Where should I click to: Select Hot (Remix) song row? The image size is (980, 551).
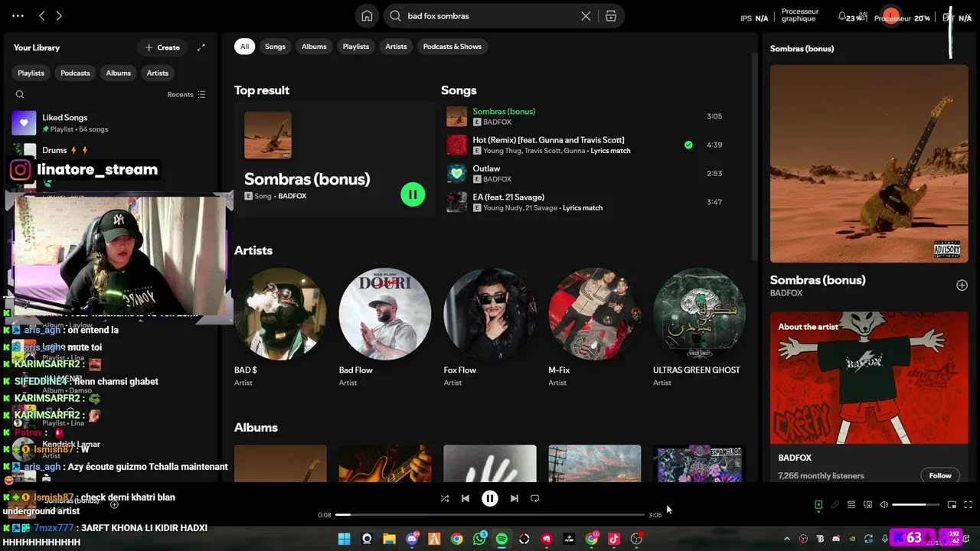pos(586,145)
